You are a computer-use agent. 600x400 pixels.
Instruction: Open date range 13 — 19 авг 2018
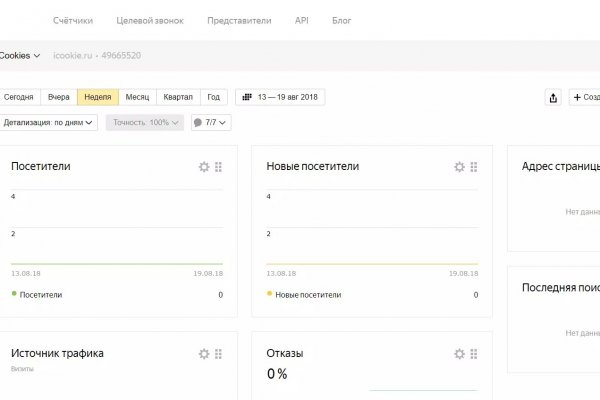pos(280,98)
